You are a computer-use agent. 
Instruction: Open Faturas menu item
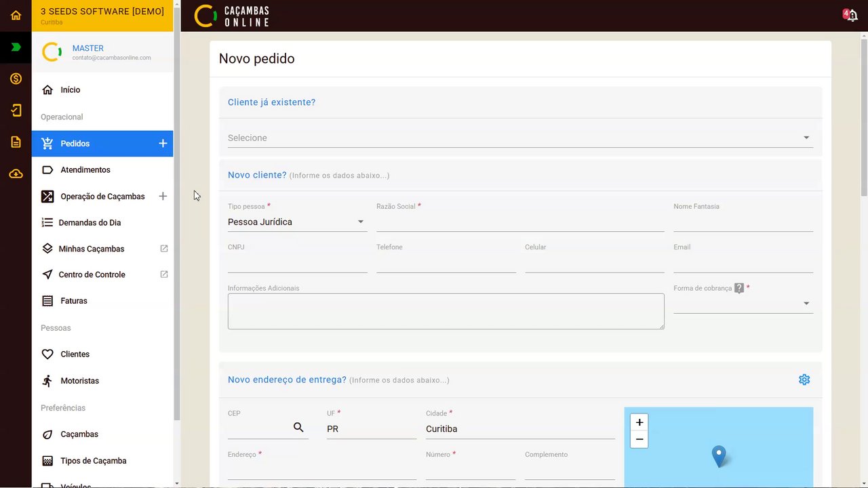102,301
